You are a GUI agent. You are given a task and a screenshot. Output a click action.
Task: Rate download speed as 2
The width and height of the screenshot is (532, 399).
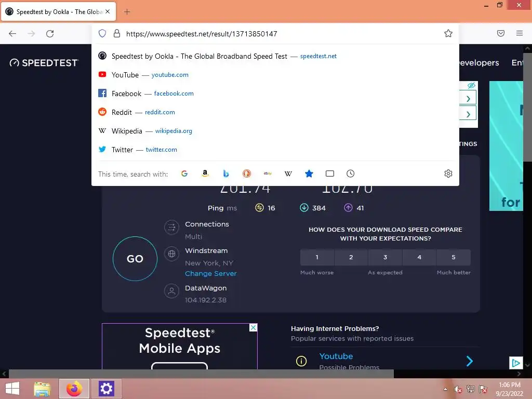pyautogui.click(x=351, y=257)
